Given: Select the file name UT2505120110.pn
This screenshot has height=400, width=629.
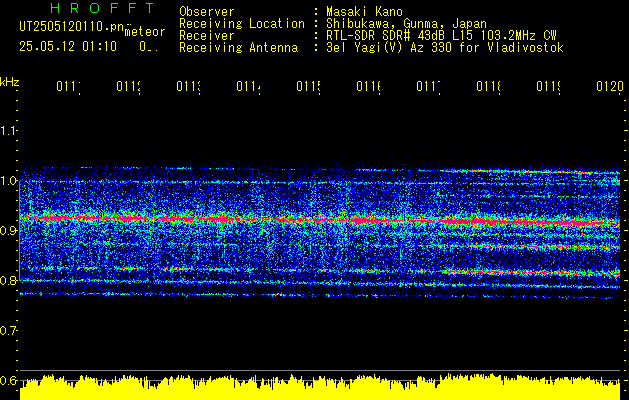Looking at the screenshot, I should tap(71, 27).
